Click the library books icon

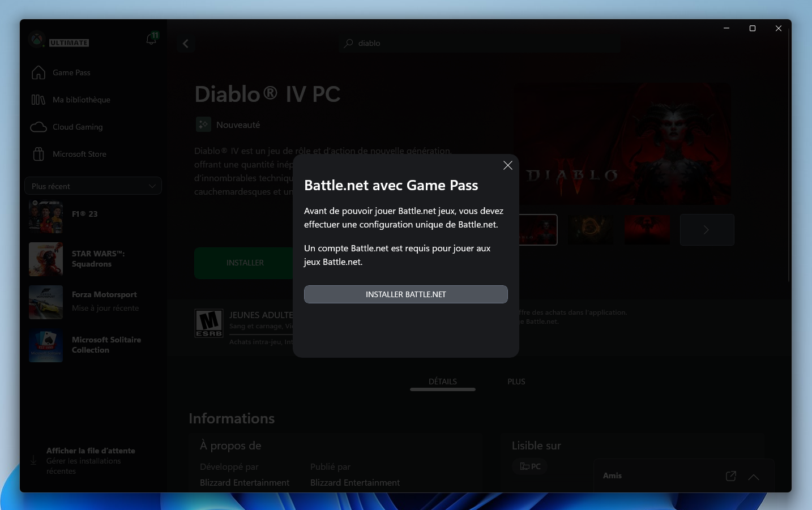(39, 100)
